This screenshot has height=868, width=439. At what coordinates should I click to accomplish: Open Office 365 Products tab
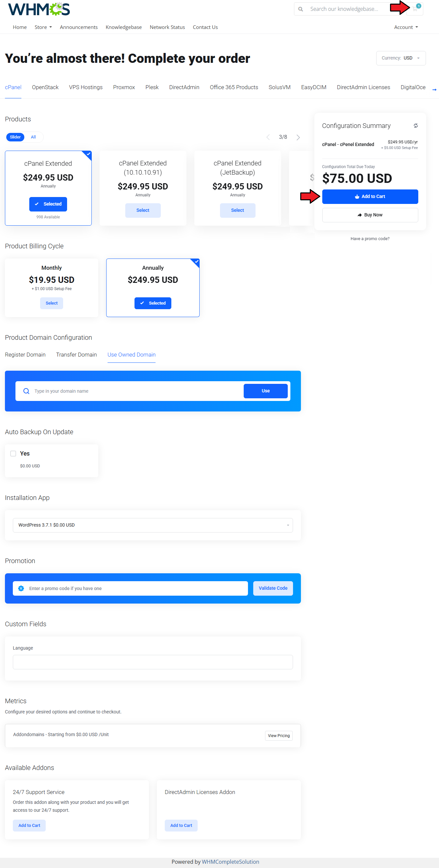tap(234, 87)
